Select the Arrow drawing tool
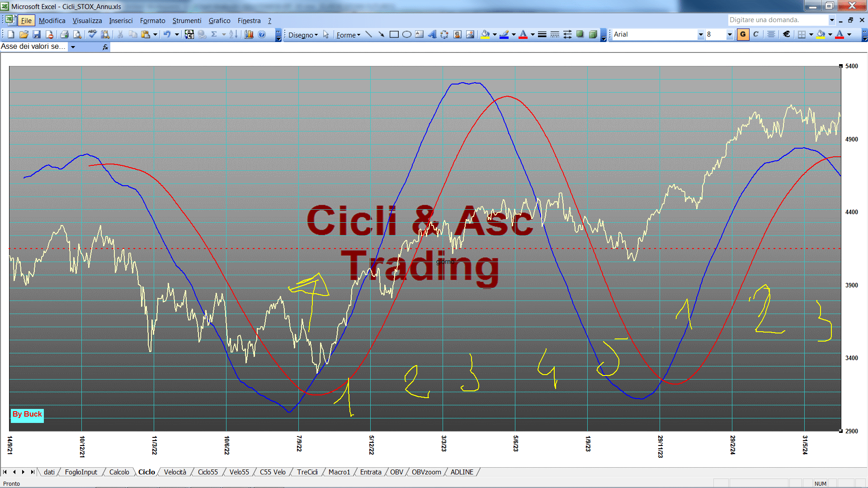 [381, 34]
